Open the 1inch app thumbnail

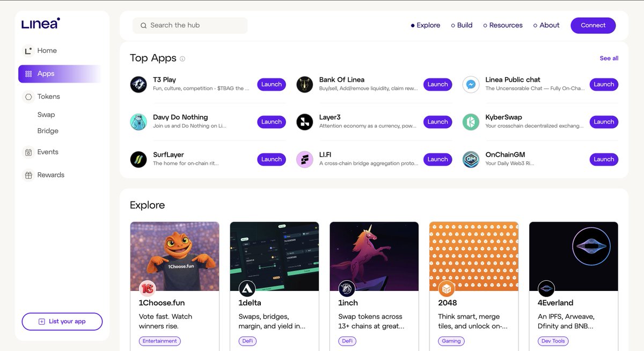click(374, 256)
